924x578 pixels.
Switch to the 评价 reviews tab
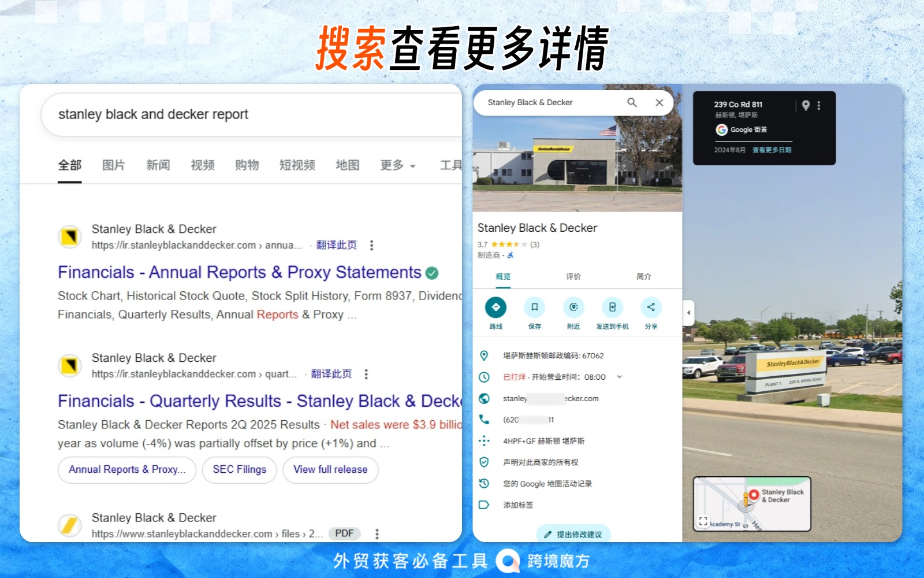point(573,276)
